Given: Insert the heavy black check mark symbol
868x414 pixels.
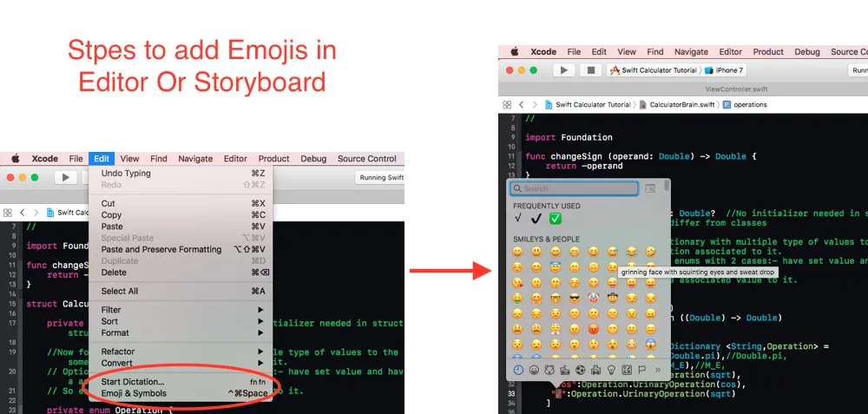Looking at the screenshot, I should pos(536,219).
